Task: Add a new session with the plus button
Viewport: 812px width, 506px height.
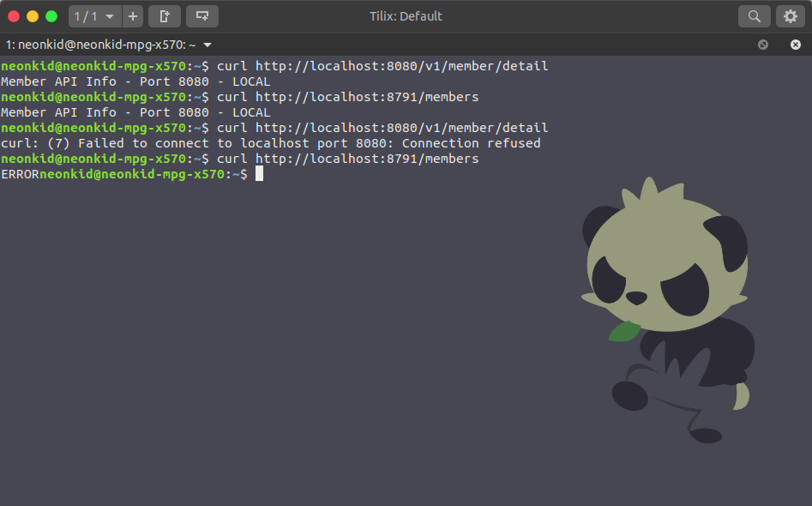Action: coord(133,16)
